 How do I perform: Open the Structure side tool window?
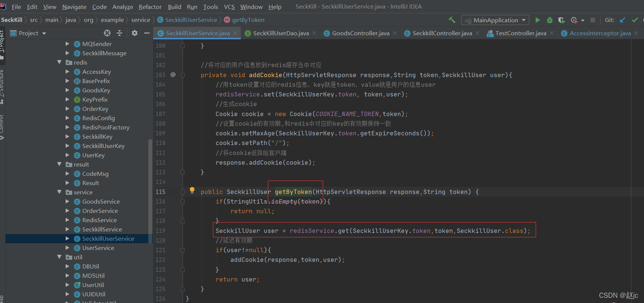point(2,86)
